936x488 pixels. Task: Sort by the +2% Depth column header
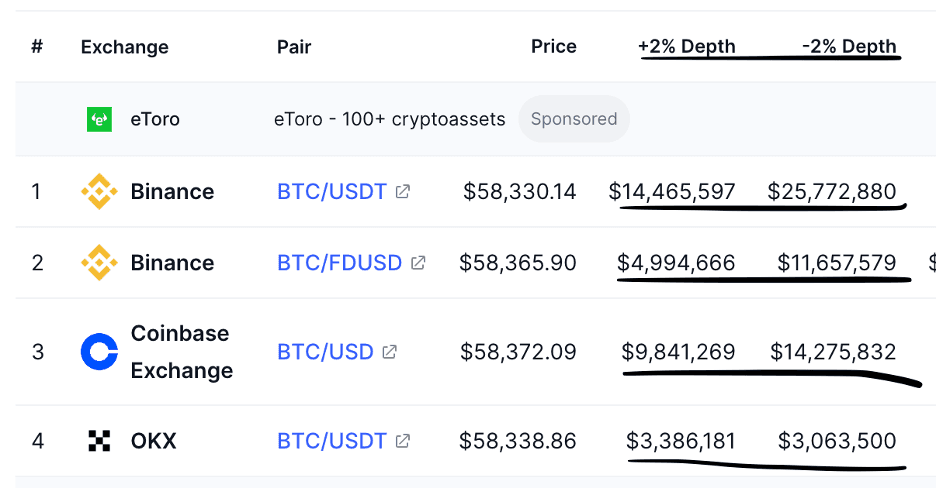(x=686, y=47)
